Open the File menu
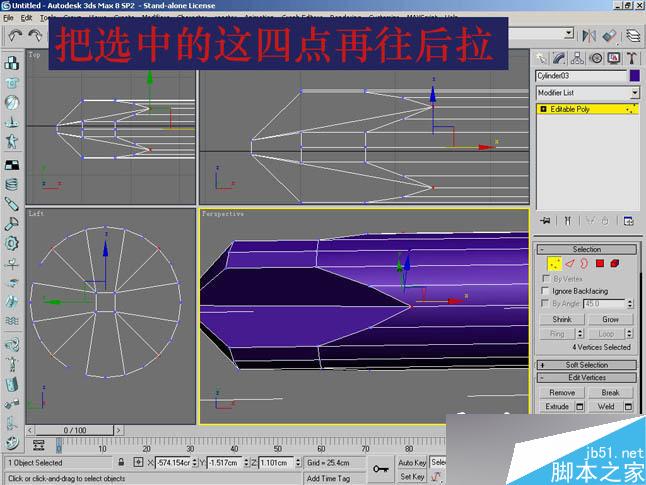This screenshot has height=485, width=646. click(8, 18)
